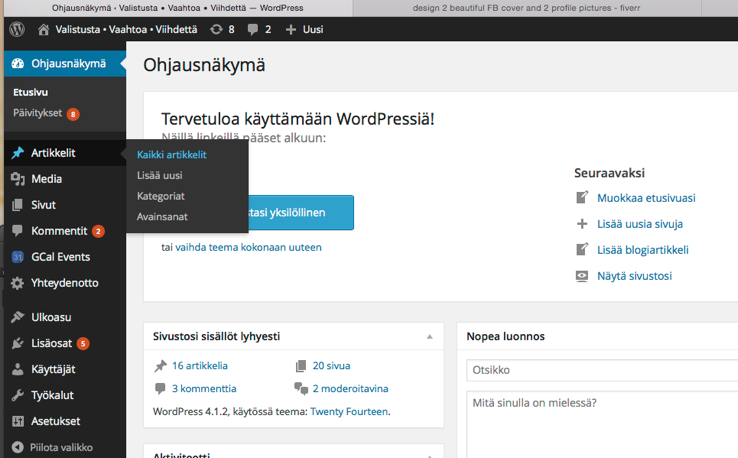Open the 3 kommenttia link
This screenshot has height=458, width=738.
click(204, 389)
